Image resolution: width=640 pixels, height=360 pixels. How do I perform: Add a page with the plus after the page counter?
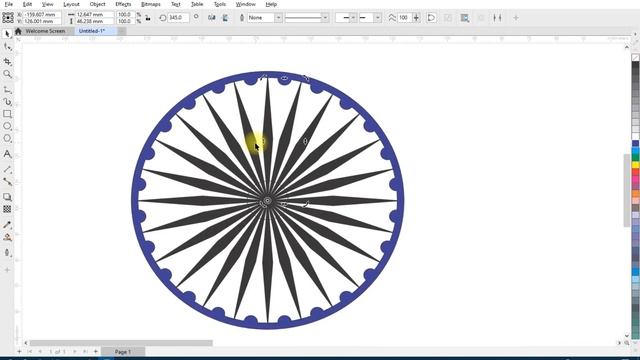click(96, 351)
